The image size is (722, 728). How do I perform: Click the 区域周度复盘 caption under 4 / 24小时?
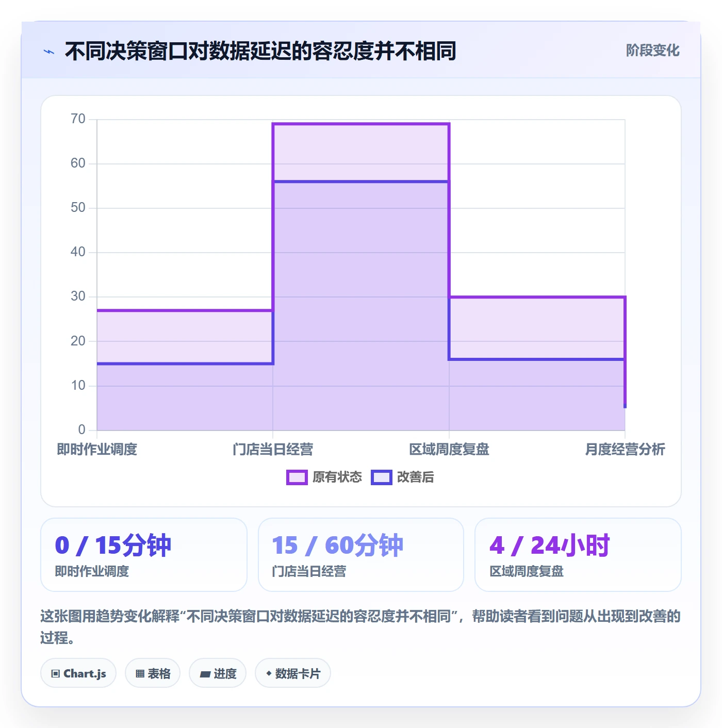point(527,571)
